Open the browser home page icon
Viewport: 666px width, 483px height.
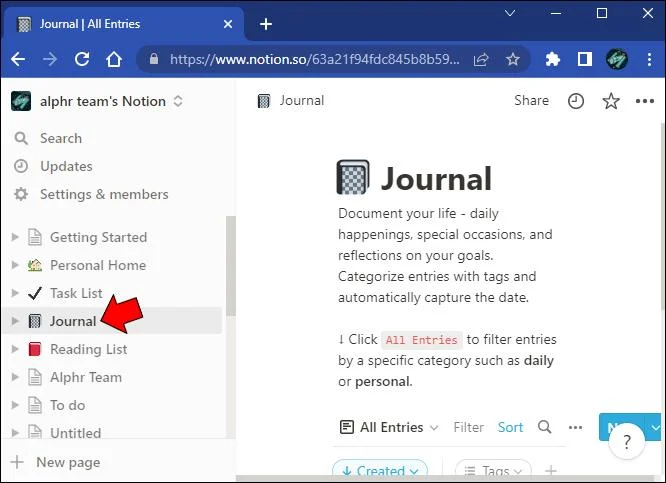(114, 59)
